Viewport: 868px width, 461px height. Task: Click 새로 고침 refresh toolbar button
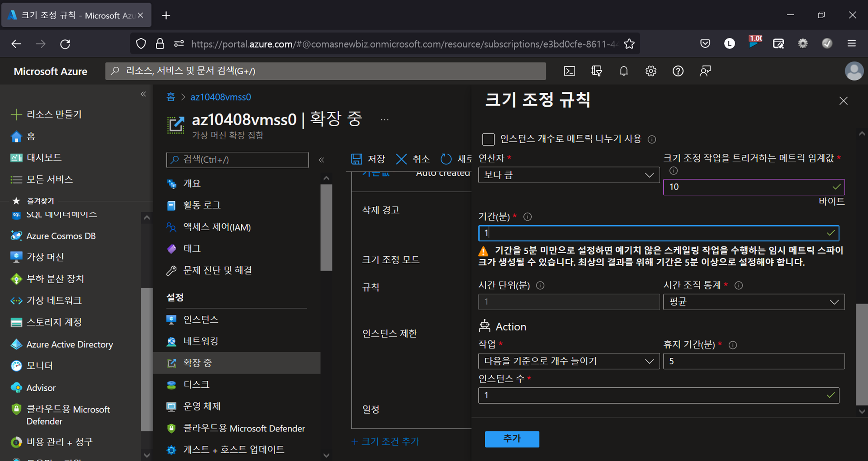[456, 159]
